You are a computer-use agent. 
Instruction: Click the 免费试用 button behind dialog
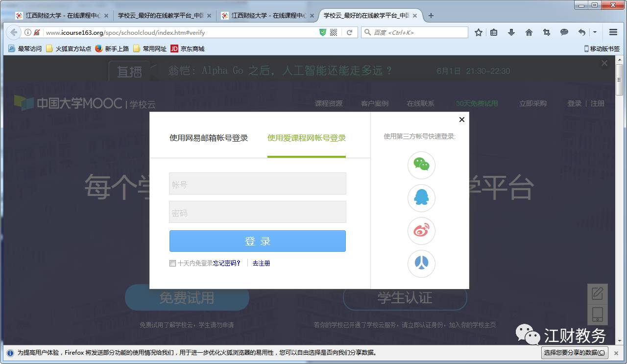[187, 297]
